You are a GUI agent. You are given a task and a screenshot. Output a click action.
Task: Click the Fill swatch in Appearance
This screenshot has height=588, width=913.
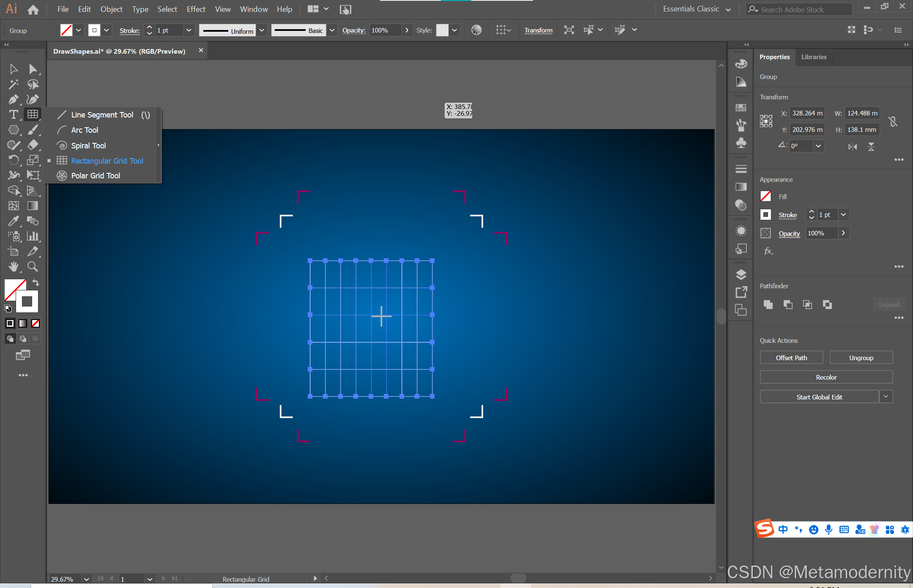pos(765,197)
